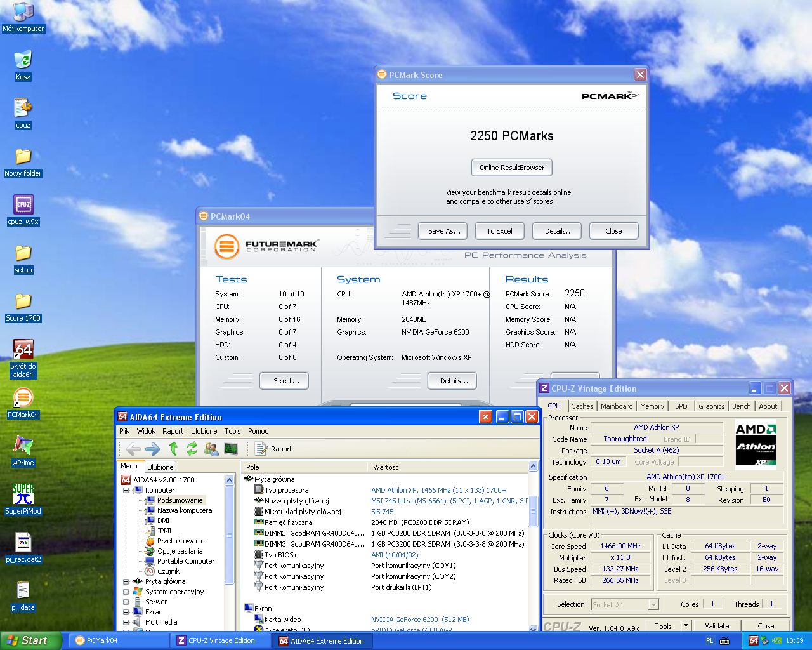Click the AMD Athlon XP logo in CPU-Z
Image resolution: width=812 pixels, height=650 pixels.
[756, 444]
